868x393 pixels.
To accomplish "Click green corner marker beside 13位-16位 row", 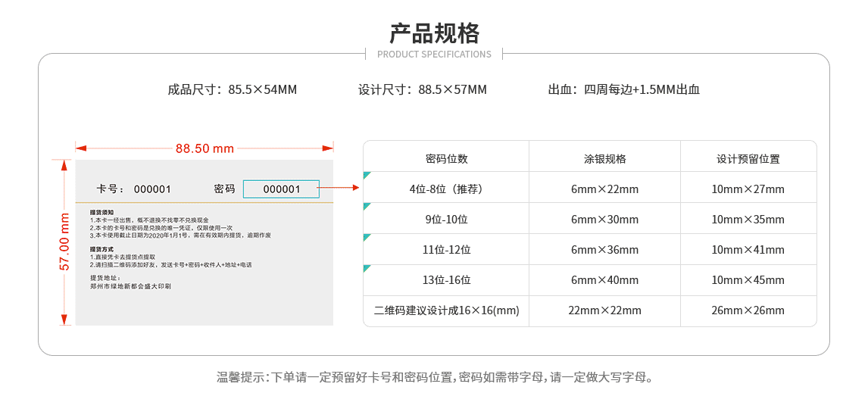I will (x=367, y=268).
